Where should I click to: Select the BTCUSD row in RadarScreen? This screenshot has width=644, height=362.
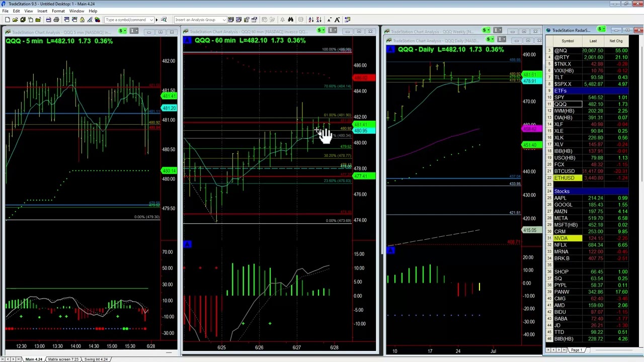587,171
